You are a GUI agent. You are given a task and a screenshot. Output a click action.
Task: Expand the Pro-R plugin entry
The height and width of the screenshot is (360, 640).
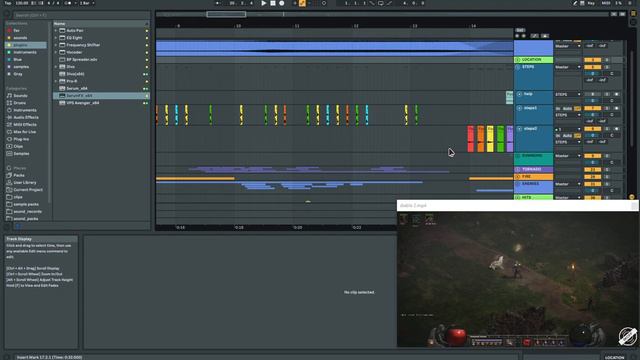pyautogui.click(x=56, y=81)
